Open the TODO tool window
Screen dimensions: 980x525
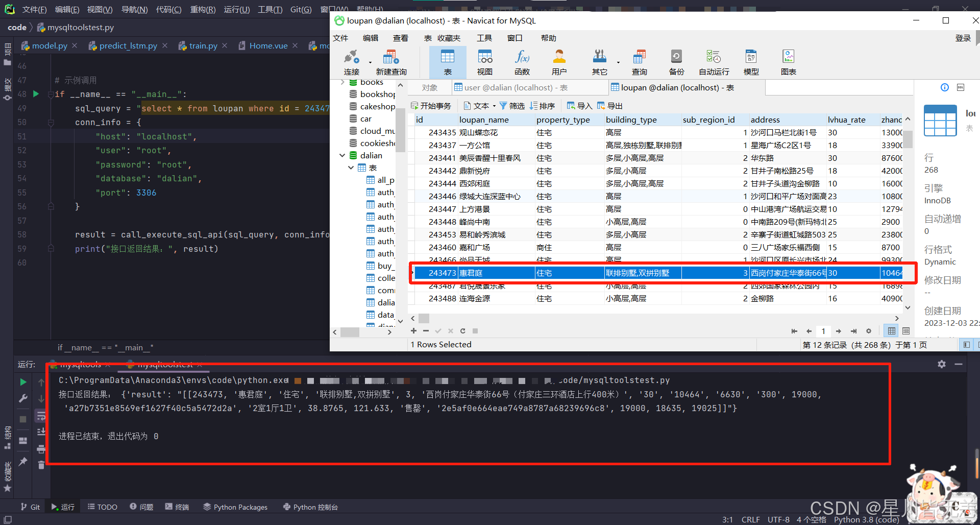point(102,507)
